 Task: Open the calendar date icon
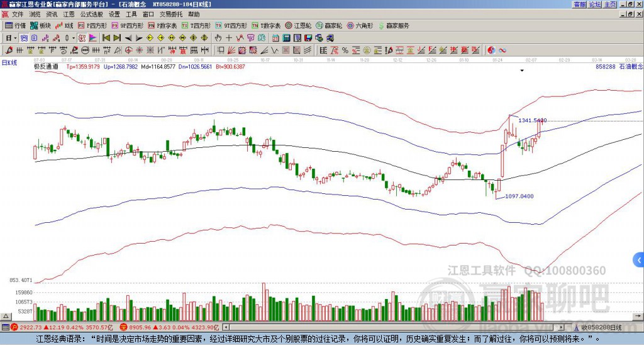click(x=275, y=38)
